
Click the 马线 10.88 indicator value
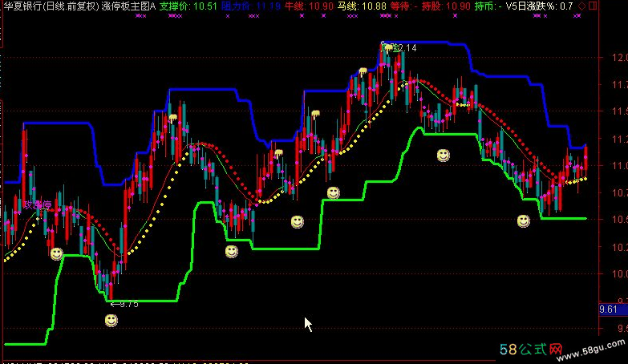pos(362,6)
